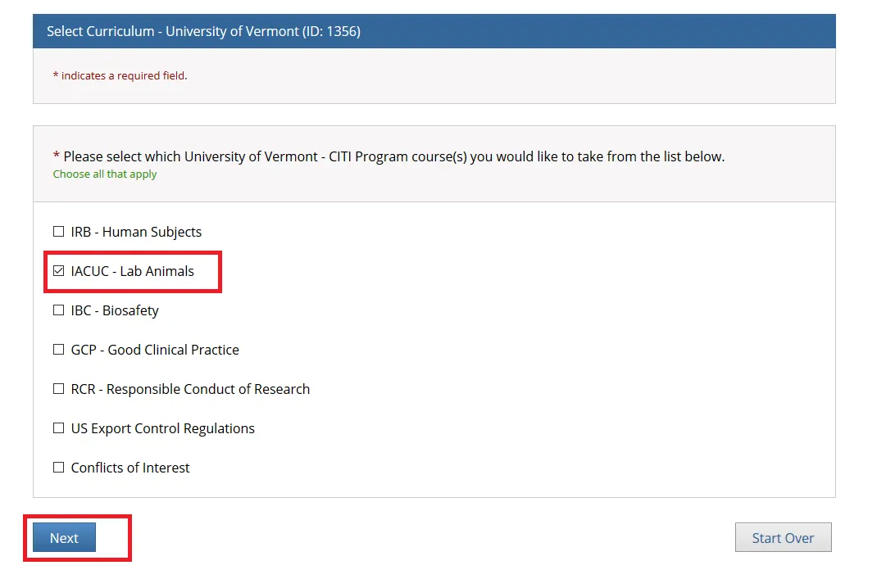Check the IRB - Human Subjects checkbox
The height and width of the screenshot is (588, 886).
tap(58, 232)
